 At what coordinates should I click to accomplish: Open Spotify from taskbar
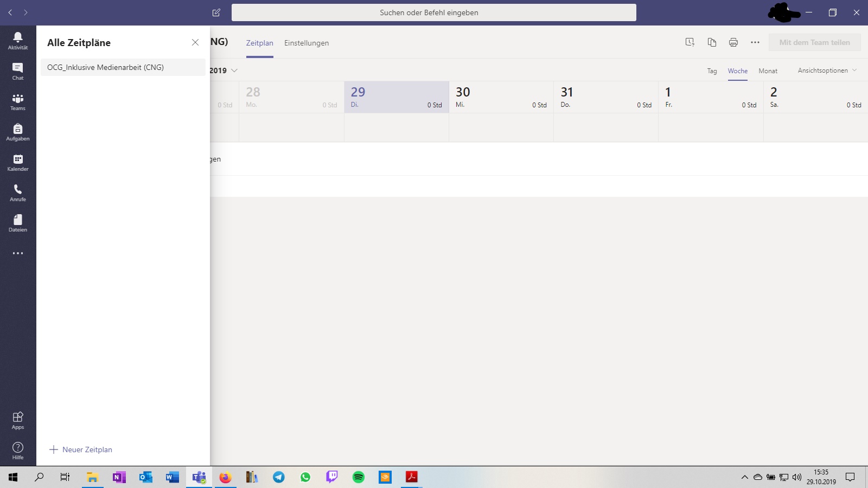(x=358, y=477)
